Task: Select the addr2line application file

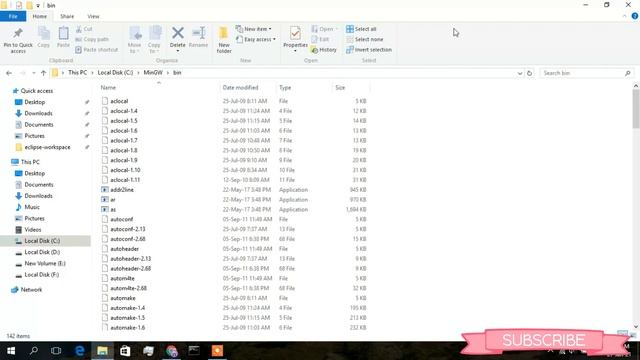Action: [x=122, y=190]
